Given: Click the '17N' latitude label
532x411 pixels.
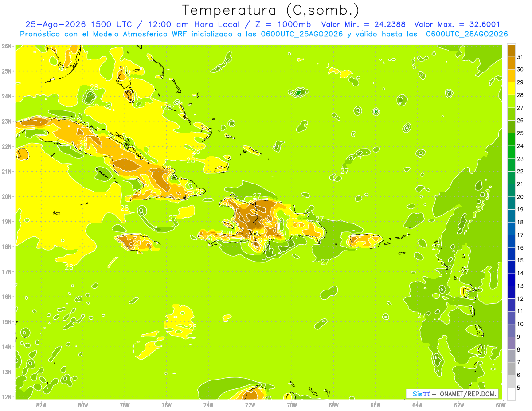Looking at the screenshot, I should pos(7,271).
